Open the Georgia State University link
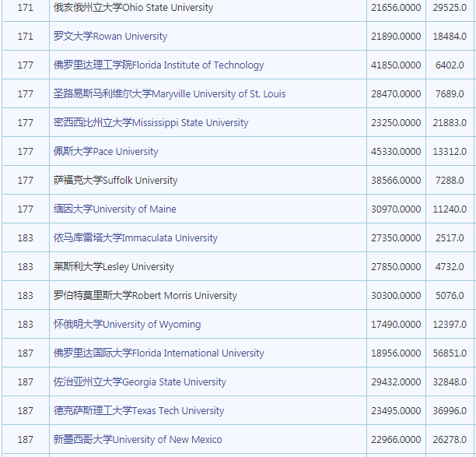The width and height of the screenshot is (476, 457). tap(140, 382)
